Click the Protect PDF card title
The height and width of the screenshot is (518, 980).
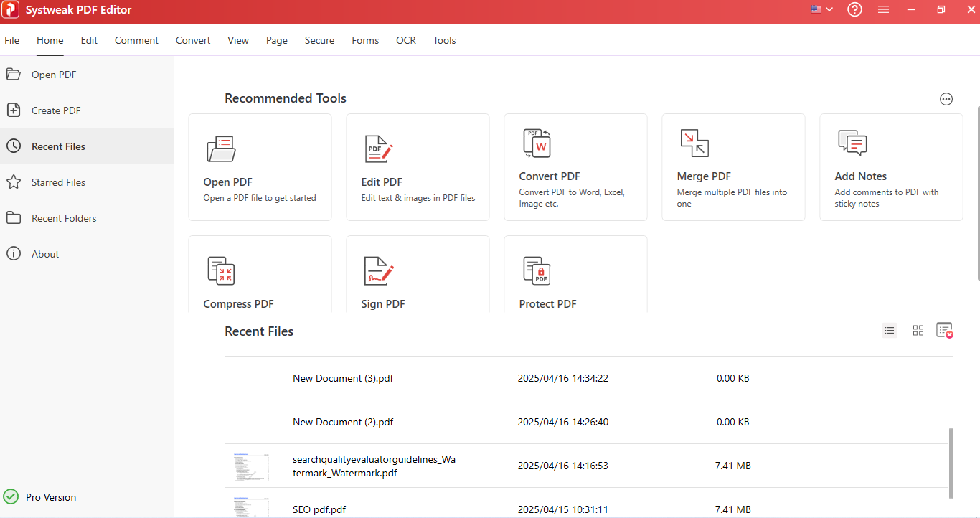tap(547, 304)
